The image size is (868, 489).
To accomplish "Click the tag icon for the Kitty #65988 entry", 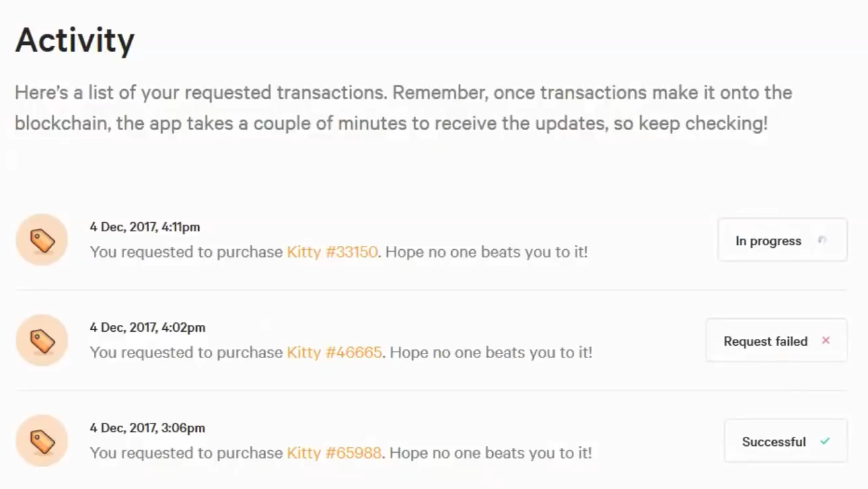I will pos(41,439).
